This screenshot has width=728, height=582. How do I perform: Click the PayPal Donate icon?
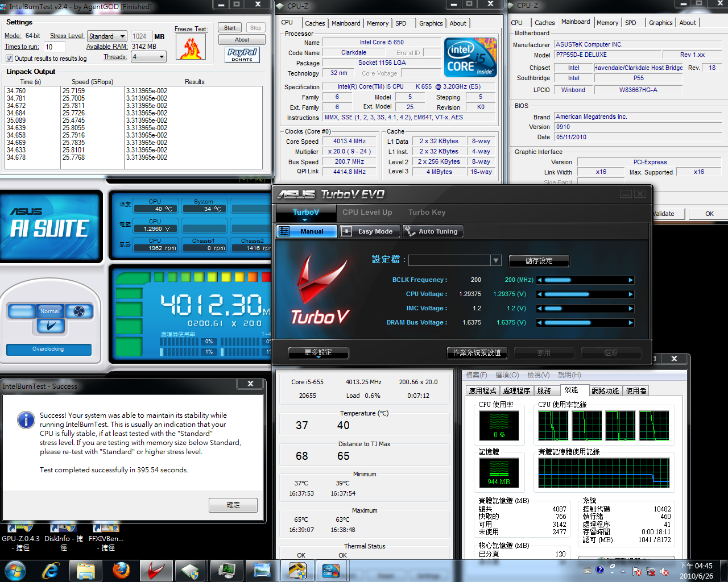[x=242, y=55]
